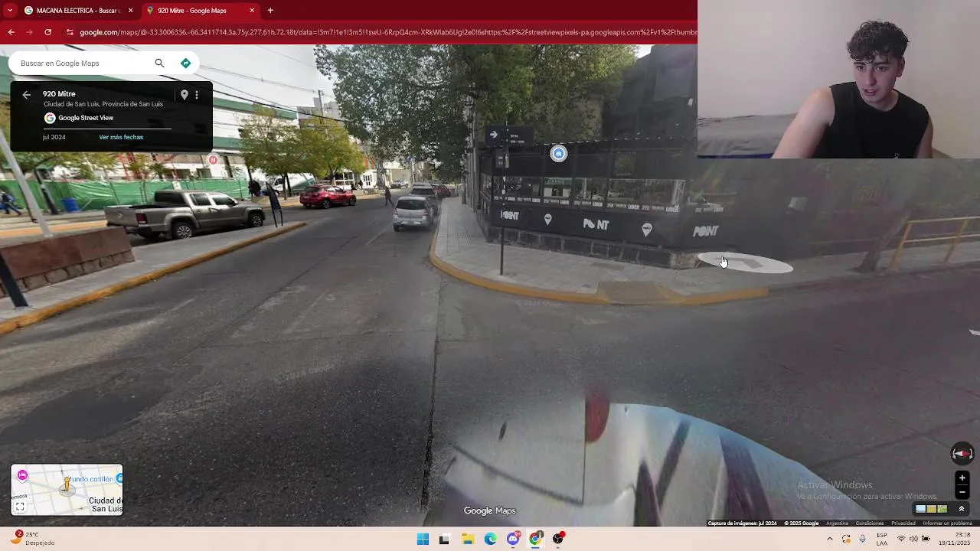Open the three-dot menu in the address card

(x=197, y=95)
